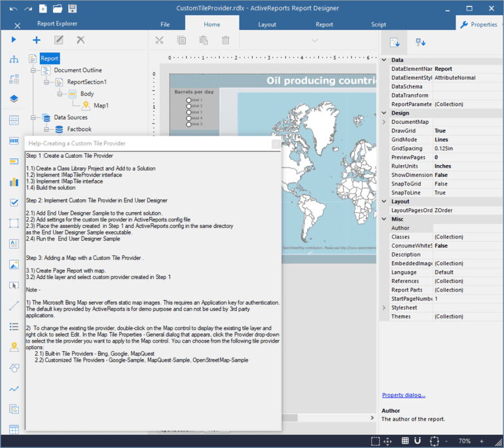Viewport: 504px width, 448px height.
Task: Open the Layers list sidebar icon
Action: coord(14,98)
